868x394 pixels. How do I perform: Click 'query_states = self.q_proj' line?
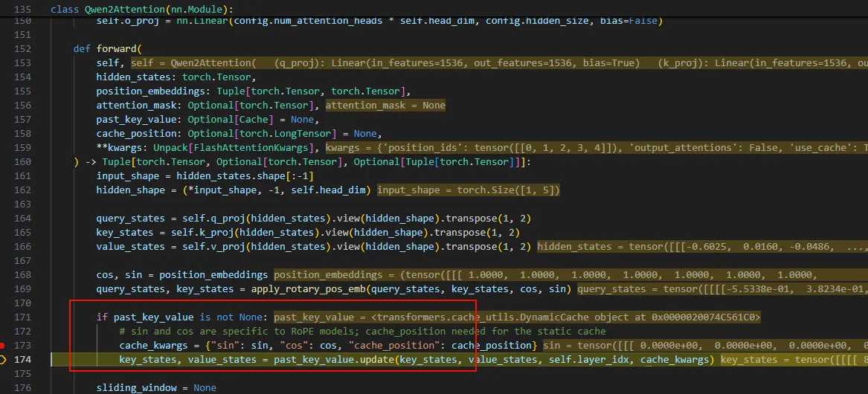coord(314,219)
